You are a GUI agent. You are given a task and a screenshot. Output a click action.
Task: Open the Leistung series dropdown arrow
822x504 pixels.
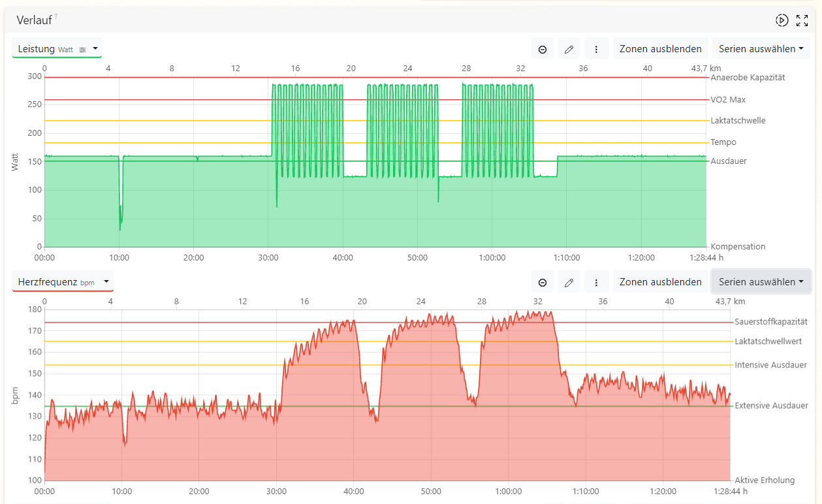[95, 48]
